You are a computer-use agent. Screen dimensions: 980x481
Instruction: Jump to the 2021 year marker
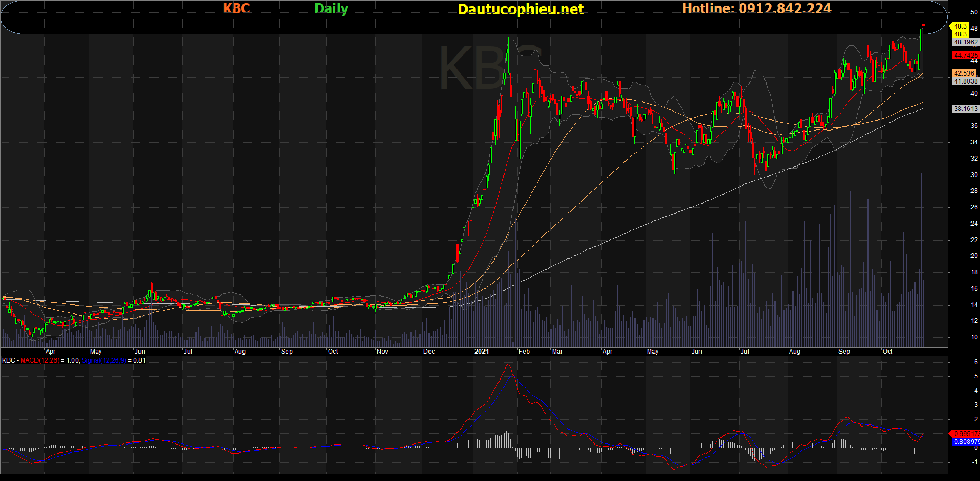click(x=481, y=351)
